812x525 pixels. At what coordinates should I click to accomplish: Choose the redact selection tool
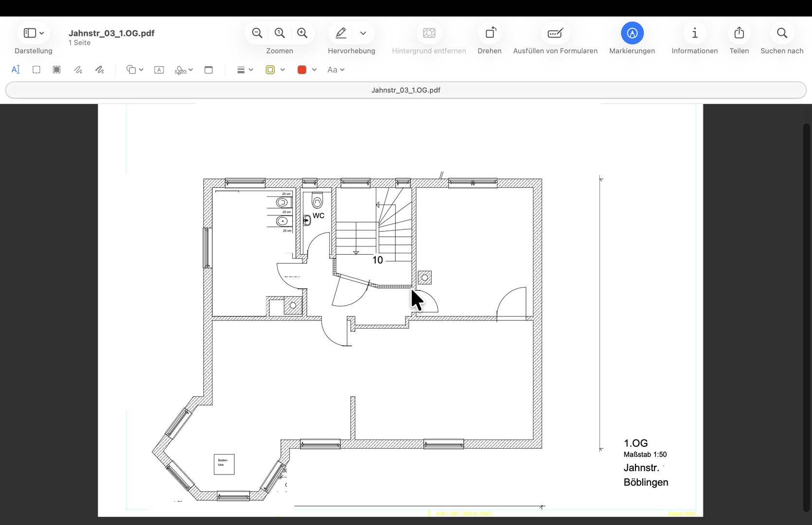57,70
